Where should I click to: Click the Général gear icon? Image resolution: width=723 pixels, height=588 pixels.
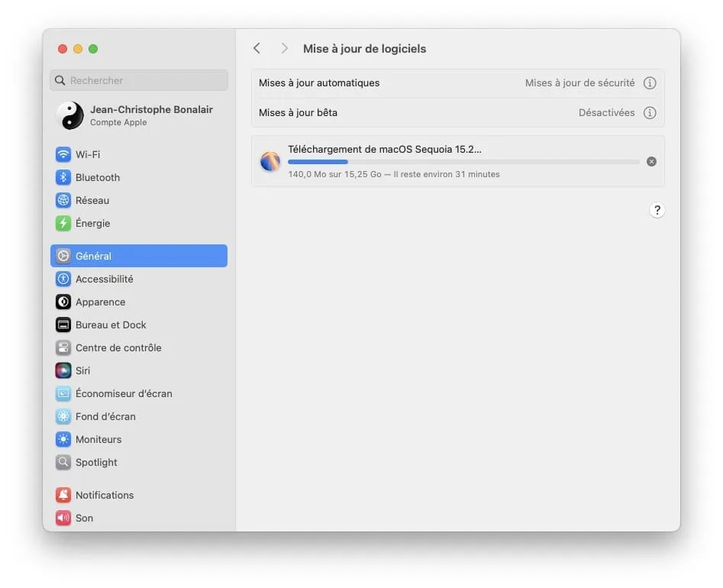point(63,256)
